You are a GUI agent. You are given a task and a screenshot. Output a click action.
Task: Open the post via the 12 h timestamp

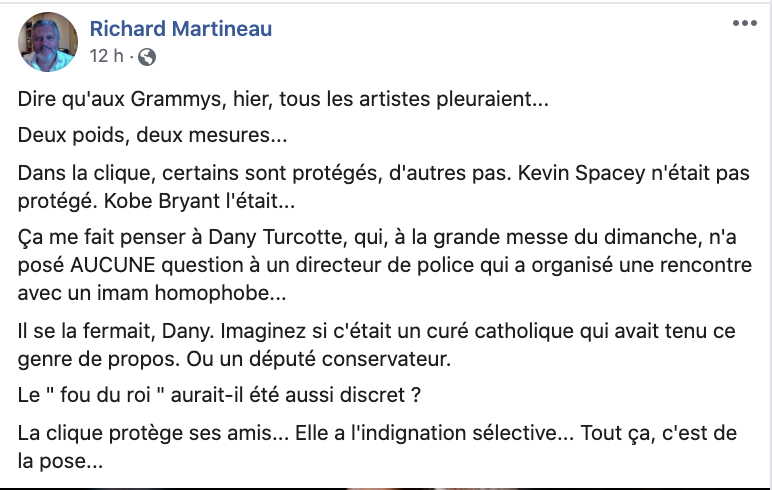coord(106,56)
